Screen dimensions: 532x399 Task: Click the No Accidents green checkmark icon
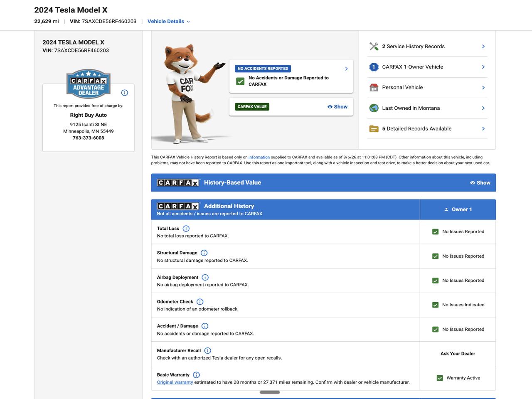(x=240, y=81)
